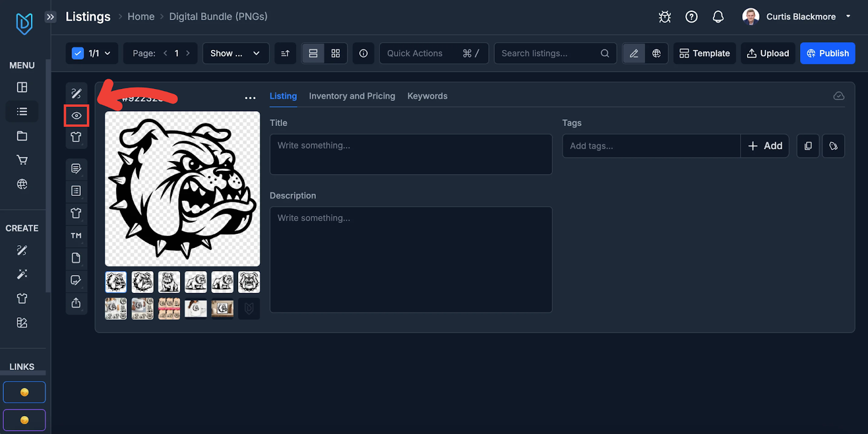868x434 pixels.
Task: Open the Show ... dropdown
Action: tap(236, 53)
